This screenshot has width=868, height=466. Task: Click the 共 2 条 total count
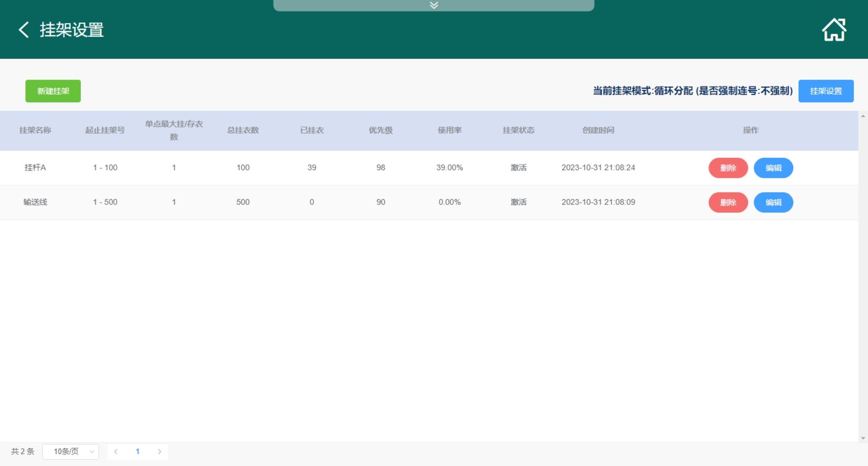point(23,452)
